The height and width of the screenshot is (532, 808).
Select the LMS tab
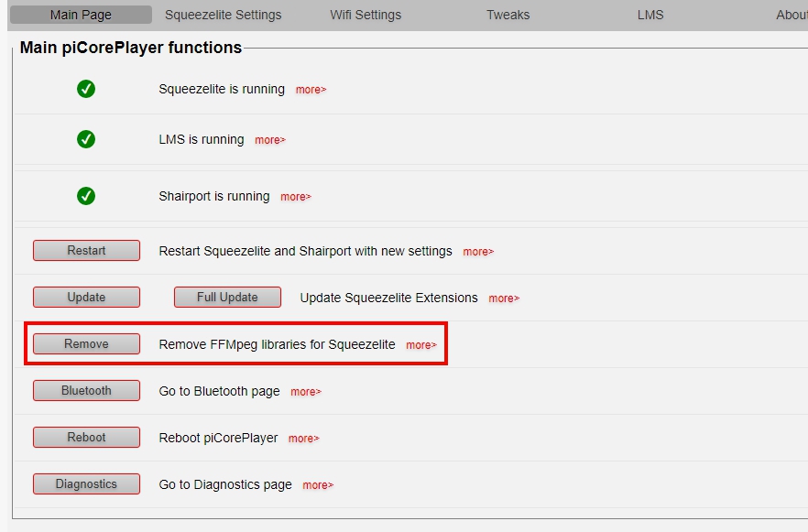pyautogui.click(x=650, y=15)
